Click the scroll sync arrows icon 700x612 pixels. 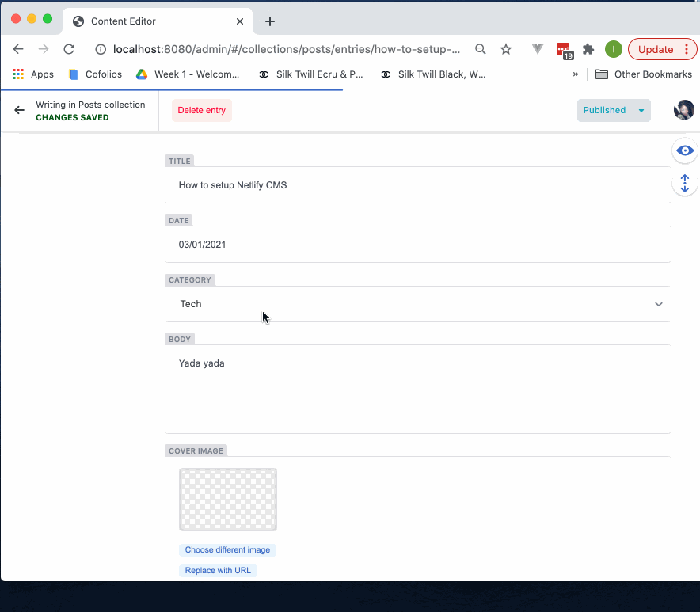(684, 183)
